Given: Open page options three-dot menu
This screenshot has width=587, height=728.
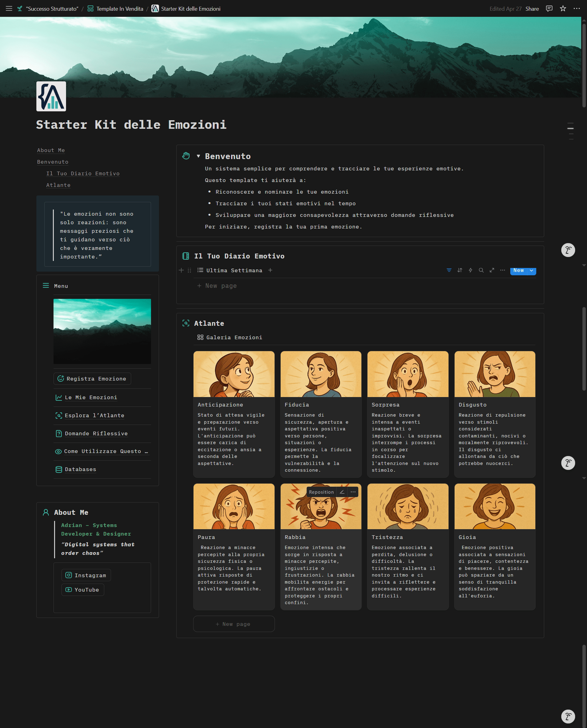Looking at the screenshot, I should [577, 9].
